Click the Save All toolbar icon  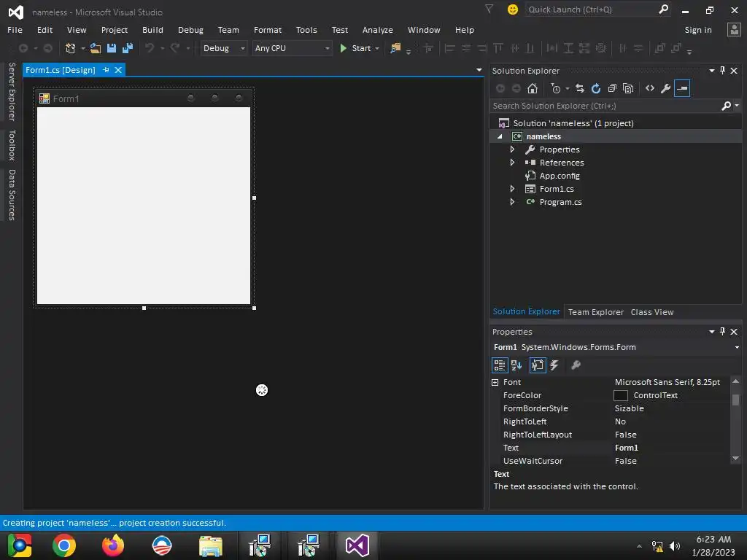point(128,48)
